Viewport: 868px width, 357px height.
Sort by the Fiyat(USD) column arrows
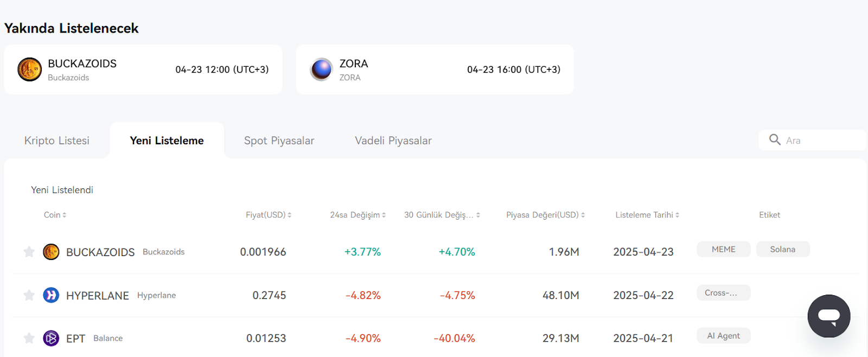tap(289, 215)
